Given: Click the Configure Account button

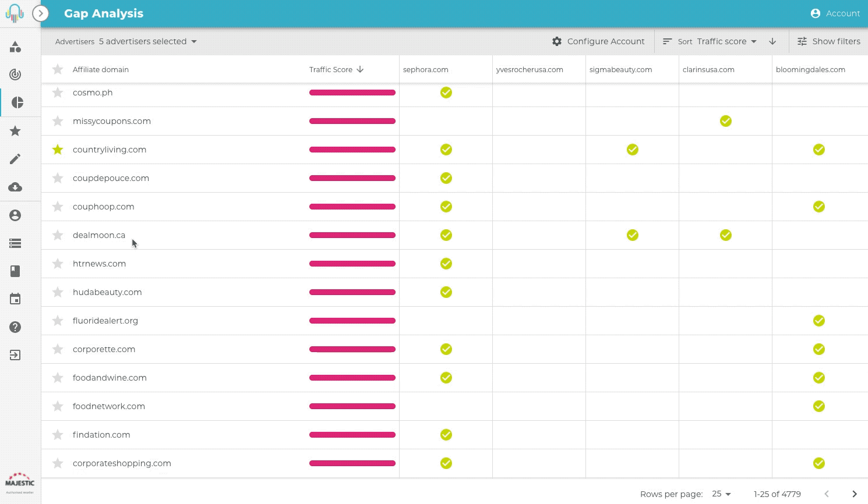Looking at the screenshot, I should click(x=598, y=41).
